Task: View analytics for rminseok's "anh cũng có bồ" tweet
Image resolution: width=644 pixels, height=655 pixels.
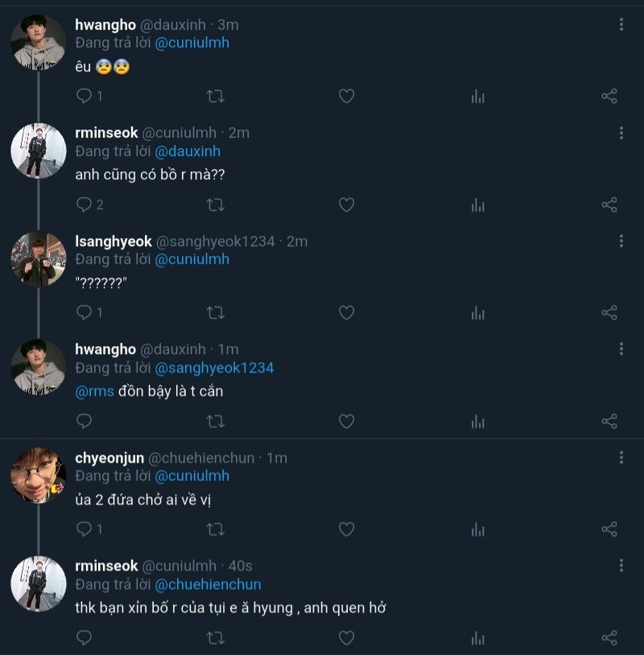Action: click(x=478, y=205)
